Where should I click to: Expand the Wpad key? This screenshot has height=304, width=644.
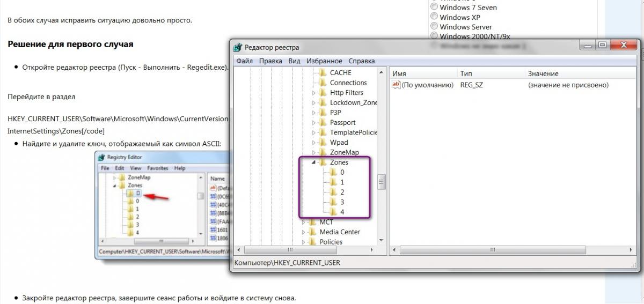pos(314,143)
